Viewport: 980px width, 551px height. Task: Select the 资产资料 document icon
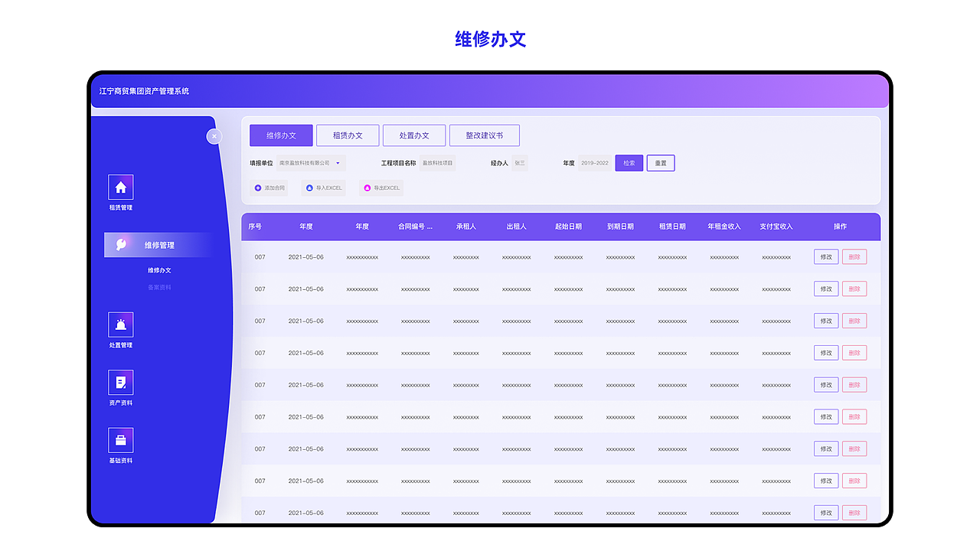click(121, 380)
